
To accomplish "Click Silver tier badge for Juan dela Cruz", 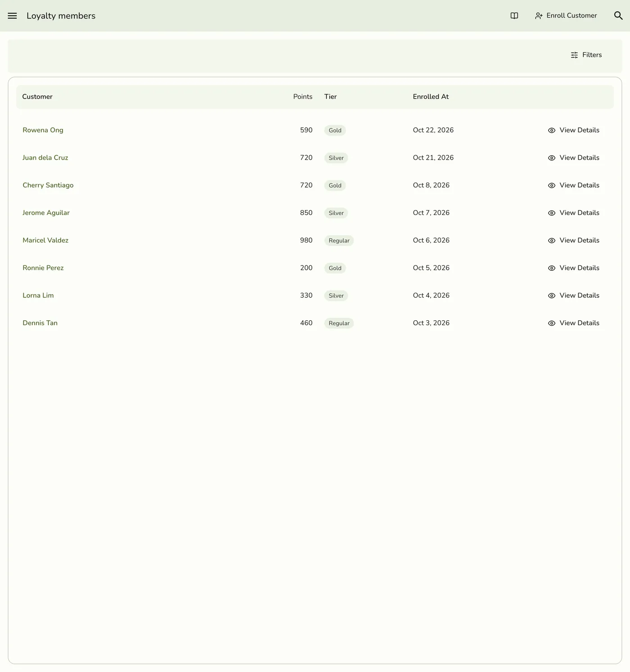I will point(336,158).
